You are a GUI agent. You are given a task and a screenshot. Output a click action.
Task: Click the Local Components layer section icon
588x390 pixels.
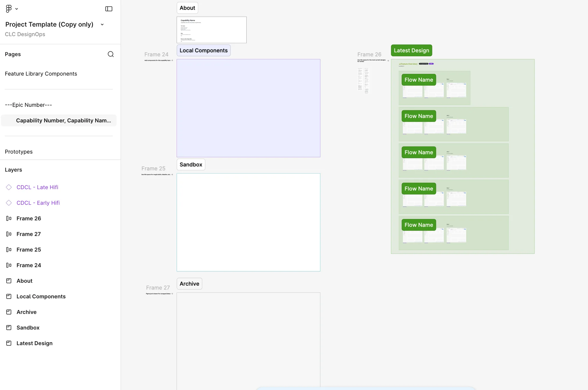(9, 296)
